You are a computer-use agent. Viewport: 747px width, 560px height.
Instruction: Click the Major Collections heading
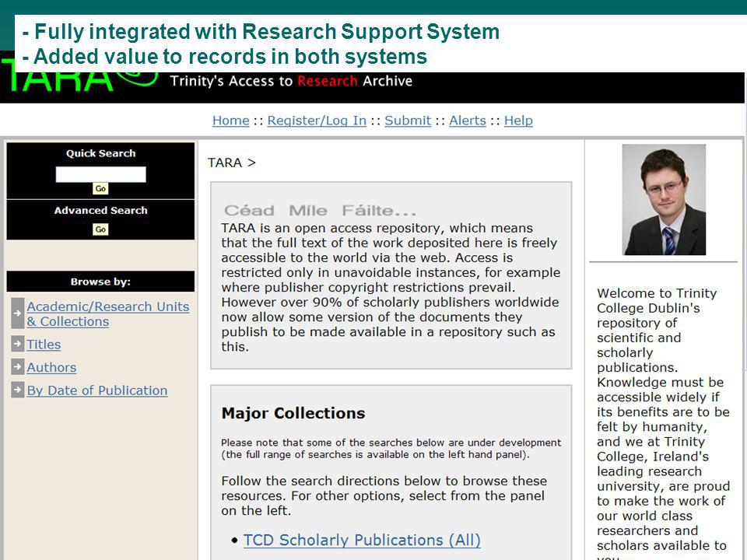click(x=293, y=413)
